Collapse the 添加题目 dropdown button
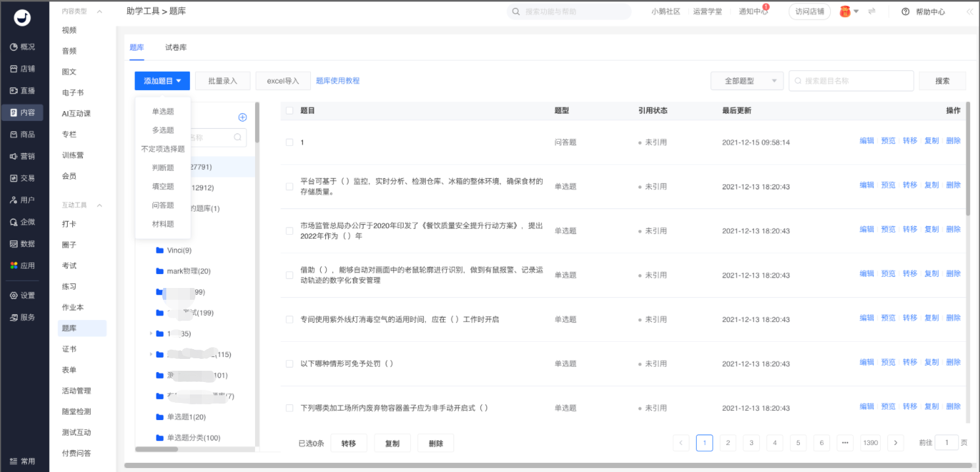The height and width of the screenshot is (472, 980). tap(162, 81)
